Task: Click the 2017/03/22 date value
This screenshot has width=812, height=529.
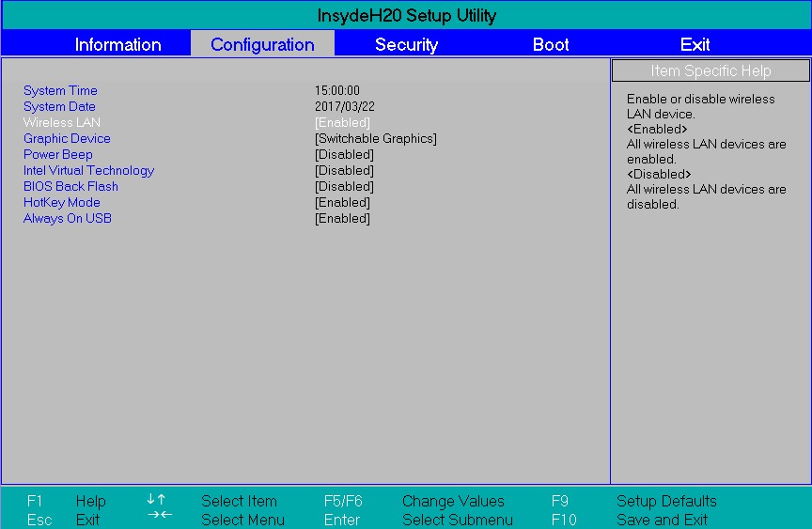Action: coord(344,106)
